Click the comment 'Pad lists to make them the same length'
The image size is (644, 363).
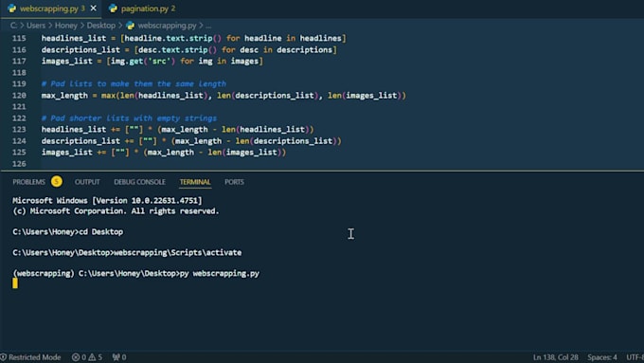(134, 83)
